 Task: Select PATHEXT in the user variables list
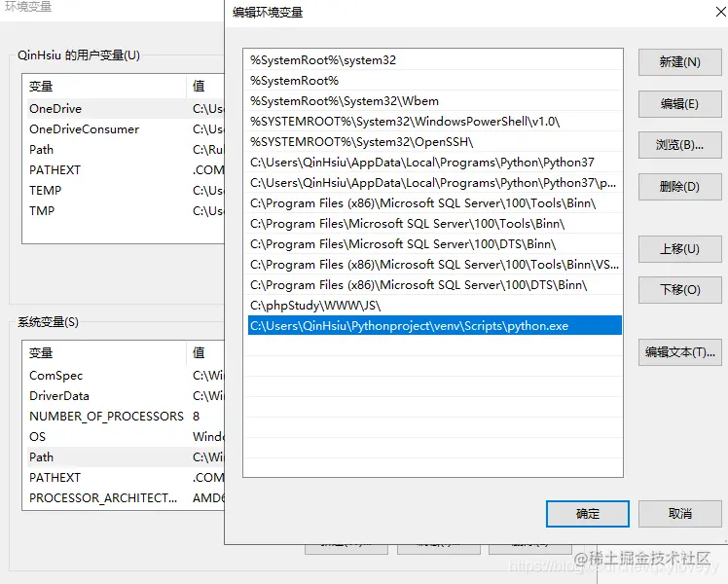(126, 170)
